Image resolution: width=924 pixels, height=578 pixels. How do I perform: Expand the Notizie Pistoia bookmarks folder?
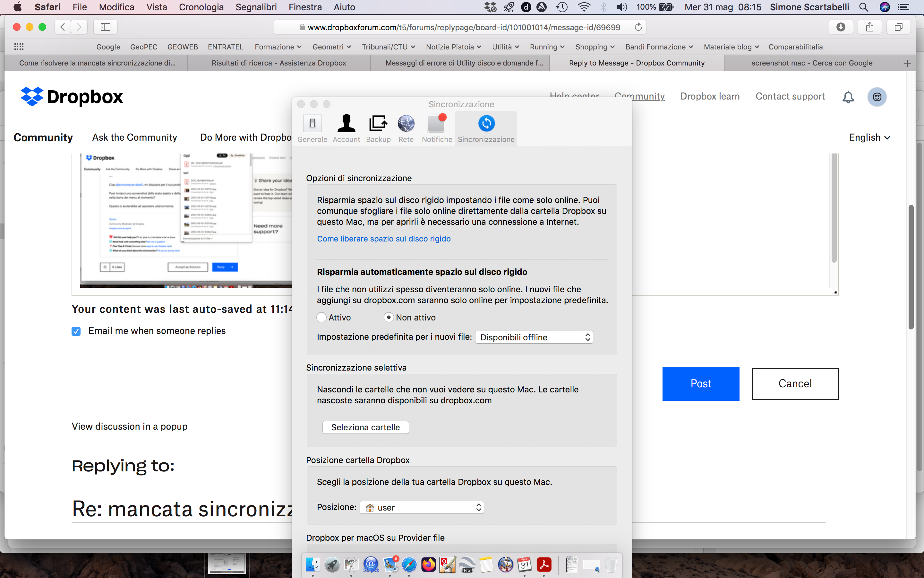click(x=453, y=47)
